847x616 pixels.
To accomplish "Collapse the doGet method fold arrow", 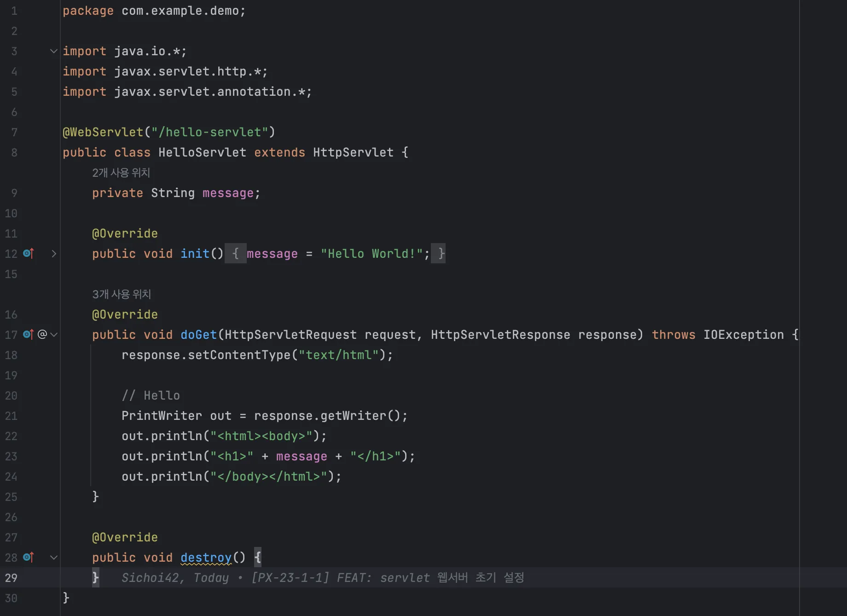I will (54, 335).
